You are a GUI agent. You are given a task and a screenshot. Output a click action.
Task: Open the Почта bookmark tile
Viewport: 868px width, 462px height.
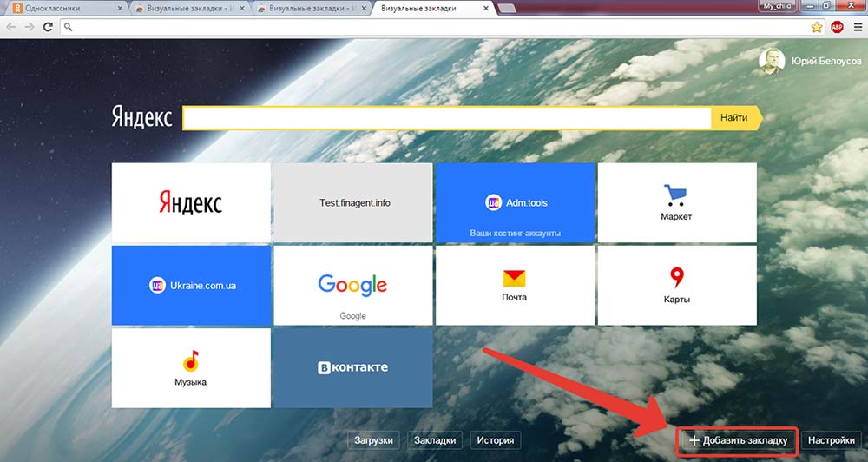pyautogui.click(x=516, y=286)
